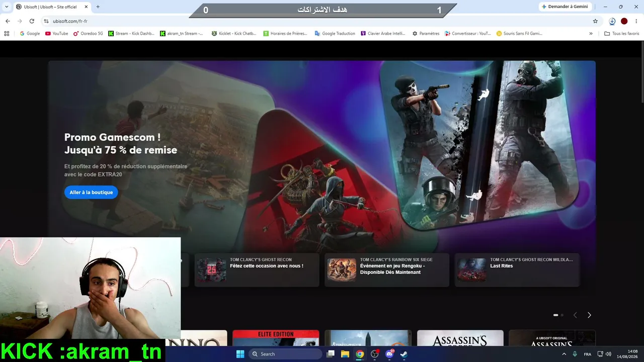Reload the Ubisoft page
Screen dimensions: 644x362
tap(32, 21)
